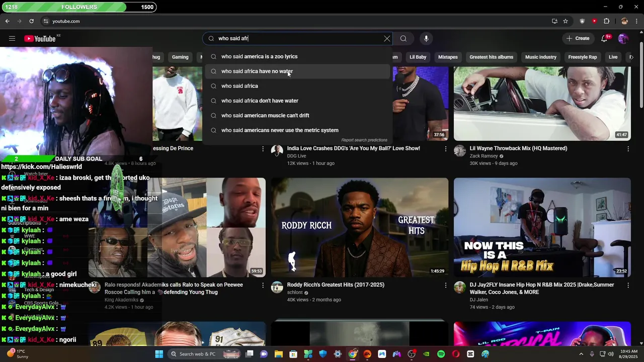The height and width of the screenshot is (362, 644).
Task: Select the Live filter chip
Action: [613, 57]
